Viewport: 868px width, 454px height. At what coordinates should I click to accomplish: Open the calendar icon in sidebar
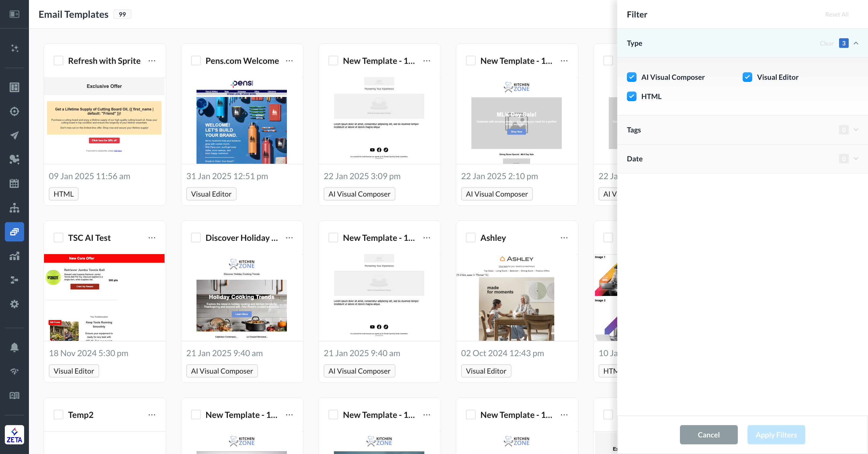14,183
